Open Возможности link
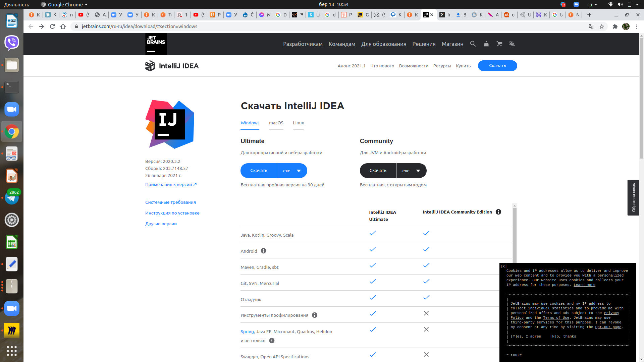644x362 pixels. [x=414, y=66]
